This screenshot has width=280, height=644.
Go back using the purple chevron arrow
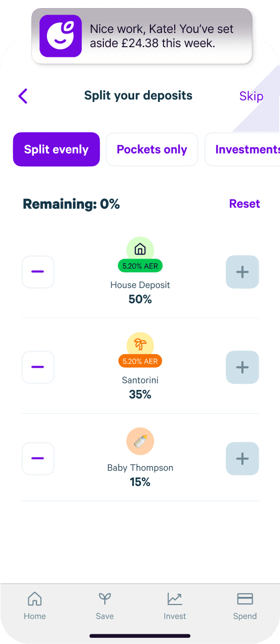click(x=23, y=96)
